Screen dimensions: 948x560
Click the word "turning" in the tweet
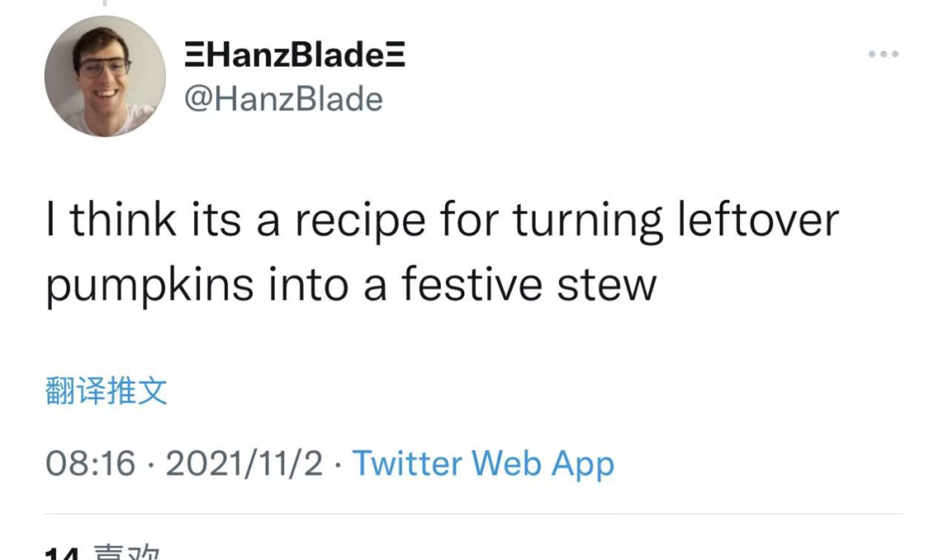click(589, 221)
